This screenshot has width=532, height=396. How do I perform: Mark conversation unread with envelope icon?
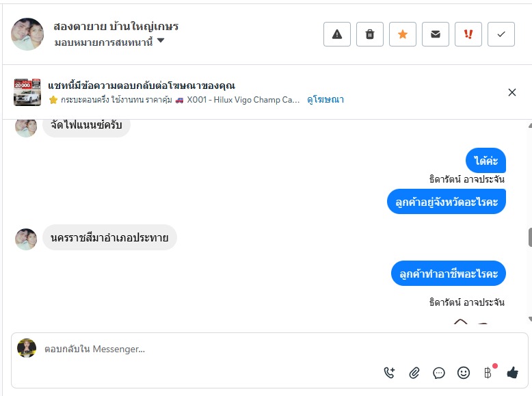click(x=436, y=34)
